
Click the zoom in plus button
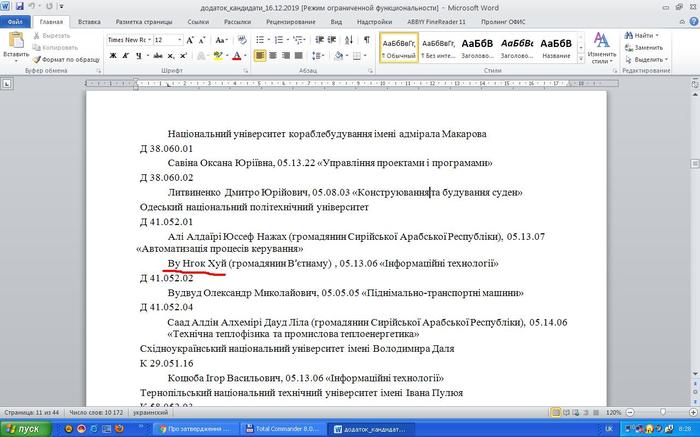click(693, 412)
